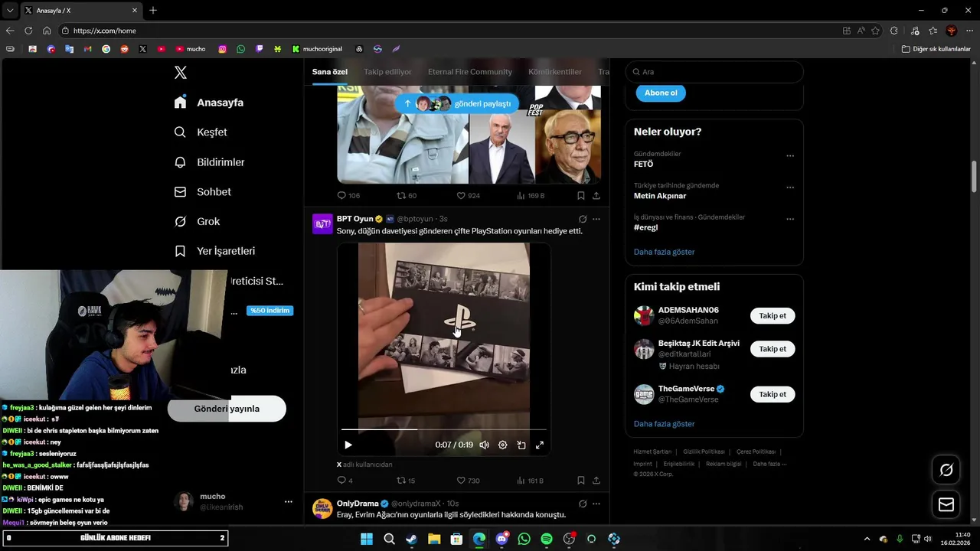Open Steam from taskbar

[411, 539]
